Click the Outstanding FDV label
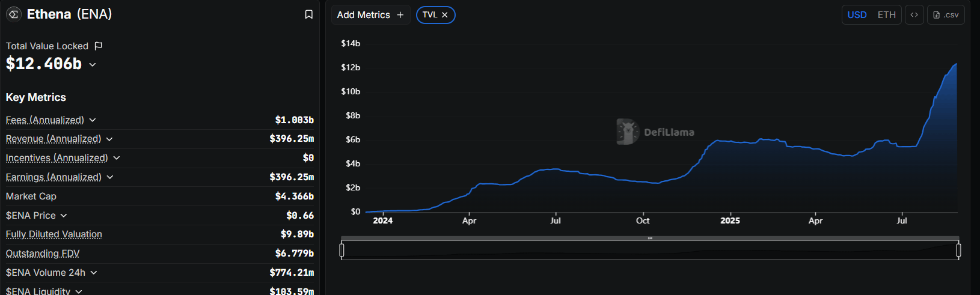The width and height of the screenshot is (980, 295). (x=43, y=254)
